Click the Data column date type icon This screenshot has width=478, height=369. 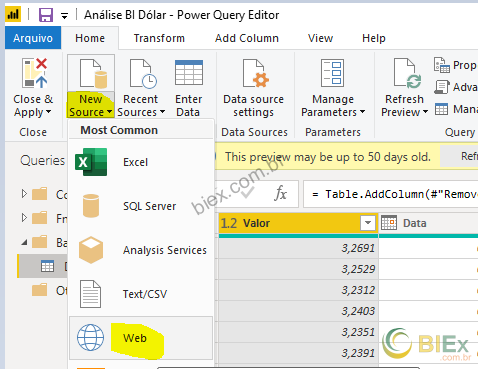click(389, 223)
